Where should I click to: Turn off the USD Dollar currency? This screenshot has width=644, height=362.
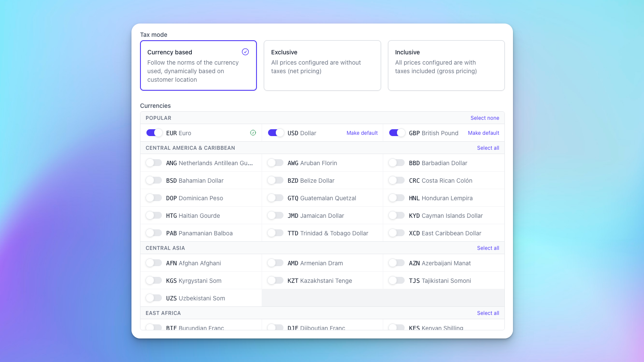pos(276,133)
